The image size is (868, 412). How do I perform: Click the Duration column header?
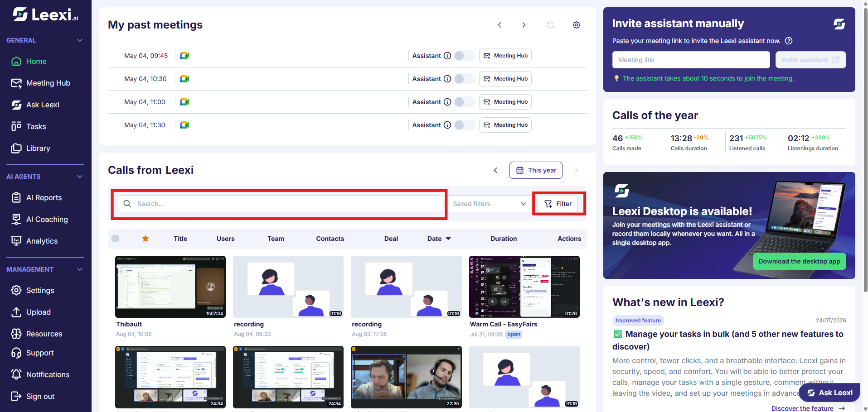pyautogui.click(x=504, y=239)
